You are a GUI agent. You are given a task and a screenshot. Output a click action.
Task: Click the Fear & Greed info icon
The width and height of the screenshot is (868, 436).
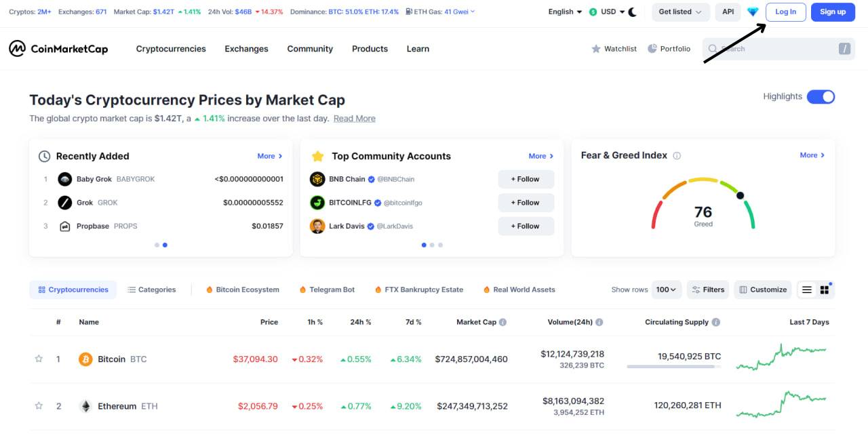[x=677, y=155]
